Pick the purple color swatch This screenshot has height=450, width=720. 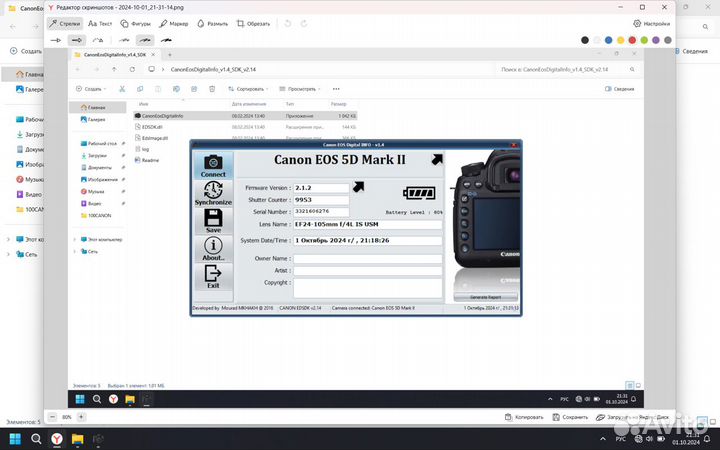pos(656,40)
